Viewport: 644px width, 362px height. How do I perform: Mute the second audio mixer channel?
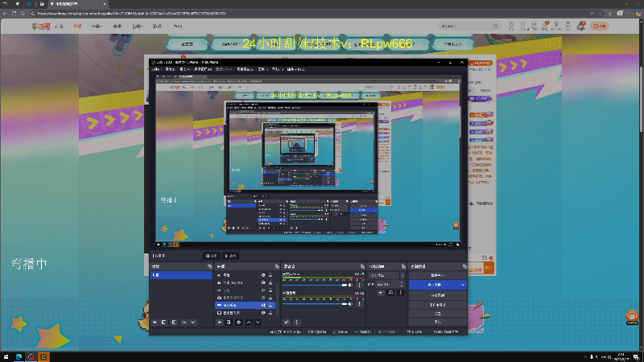(350, 304)
